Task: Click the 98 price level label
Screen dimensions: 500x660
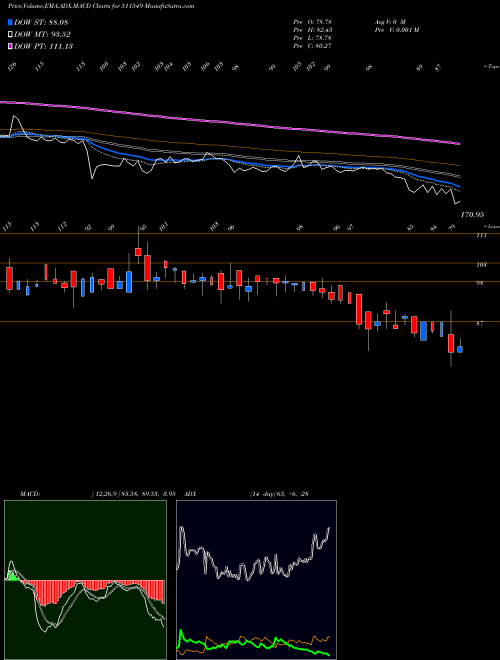Action: [x=480, y=283]
